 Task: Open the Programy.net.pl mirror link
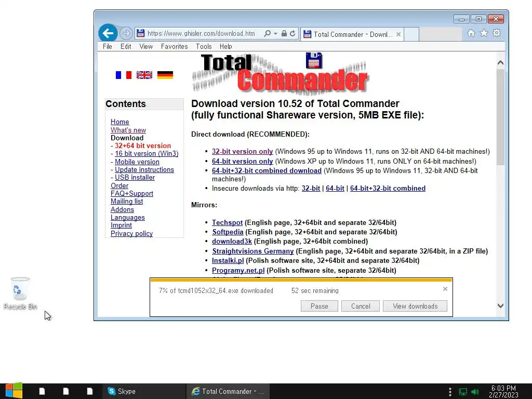(x=238, y=270)
